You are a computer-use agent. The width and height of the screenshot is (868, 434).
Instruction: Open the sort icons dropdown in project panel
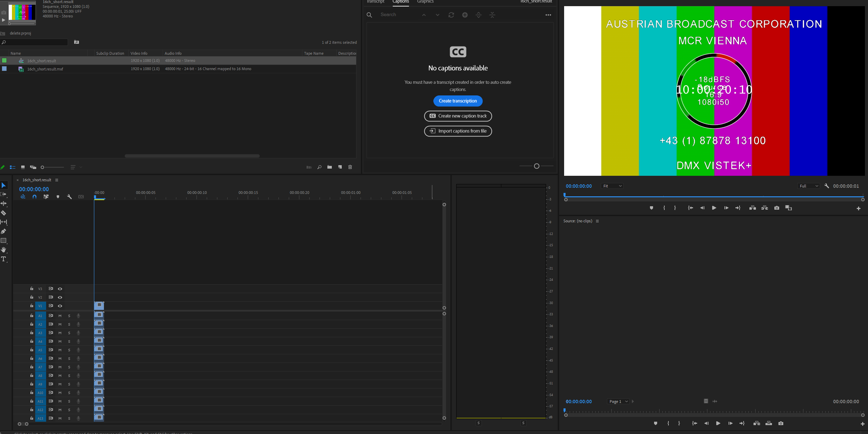point(76,167)
